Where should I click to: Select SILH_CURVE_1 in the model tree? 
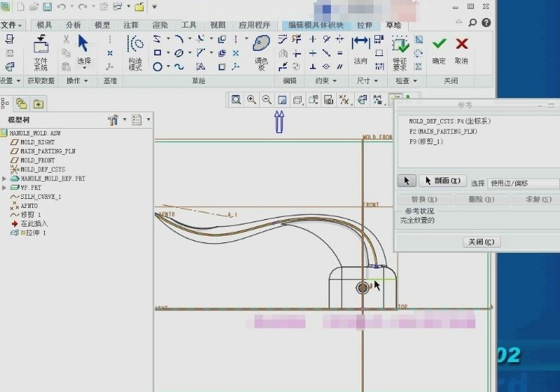[x=40, y=197]
